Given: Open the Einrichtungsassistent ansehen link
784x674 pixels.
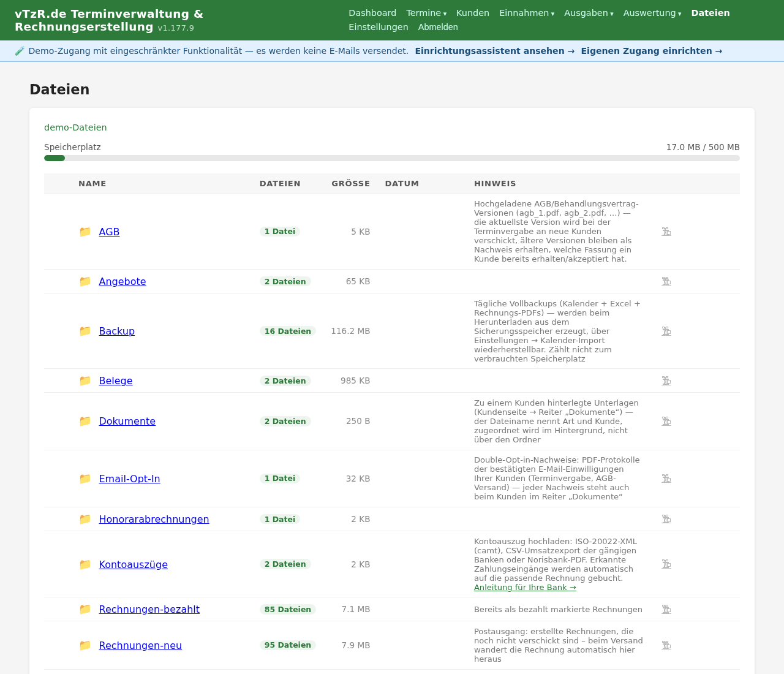Looking at the screenshot, I should tap(495, 51).
